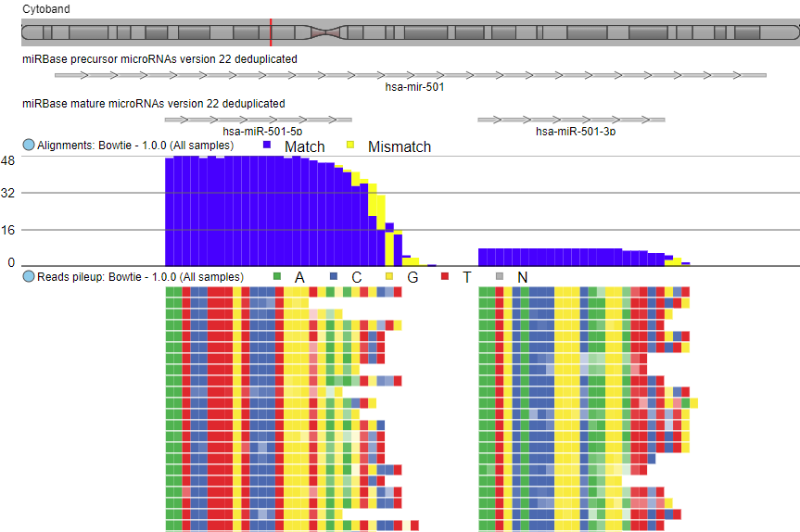Click the Reads pileup track circle icon
800x532 pixels.
[x=29, y=276]
